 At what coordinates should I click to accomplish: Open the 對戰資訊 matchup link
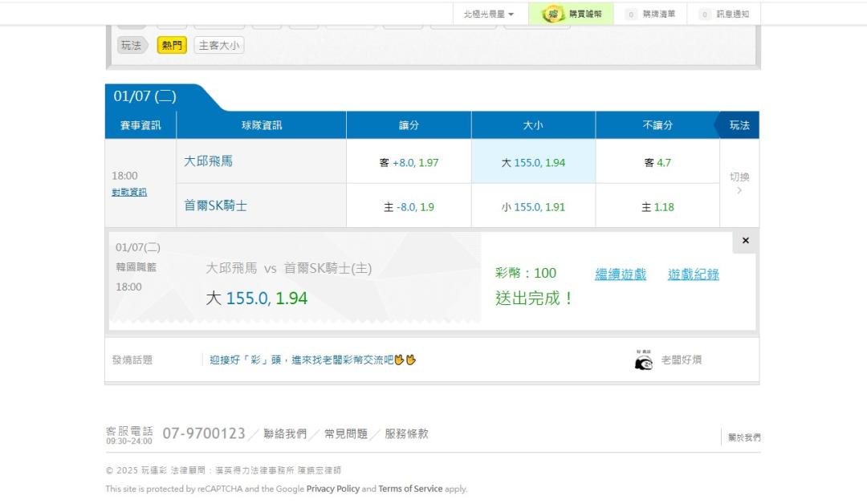pyautogui.click(x=129, y=192)
